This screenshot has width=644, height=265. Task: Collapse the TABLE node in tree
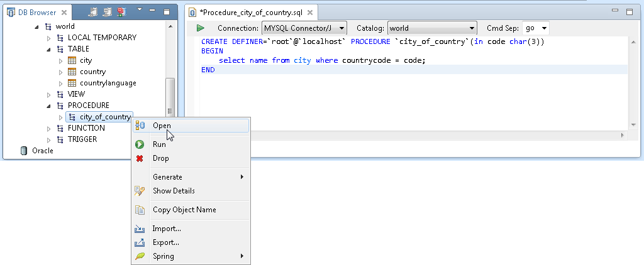point(49,49)
